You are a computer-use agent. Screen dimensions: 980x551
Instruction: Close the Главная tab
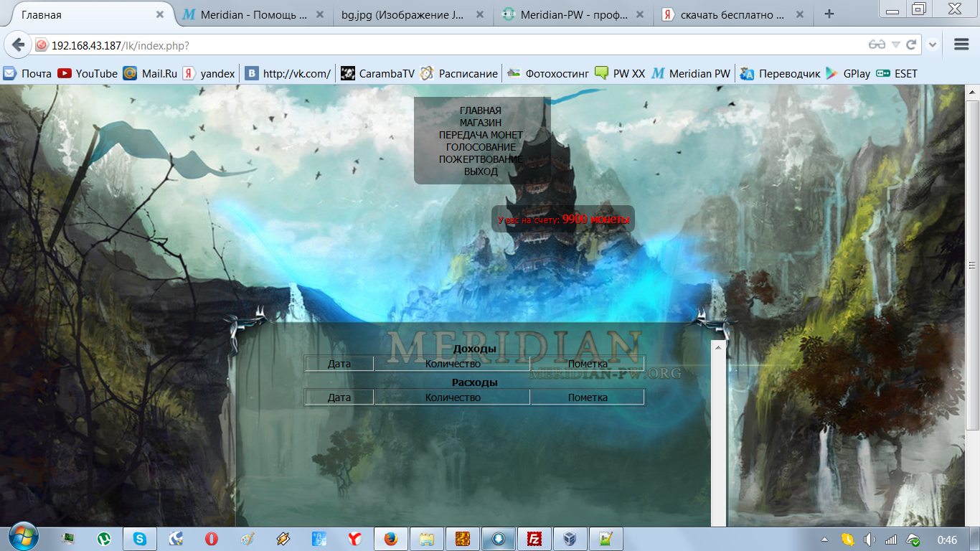[x=160, y=14]
